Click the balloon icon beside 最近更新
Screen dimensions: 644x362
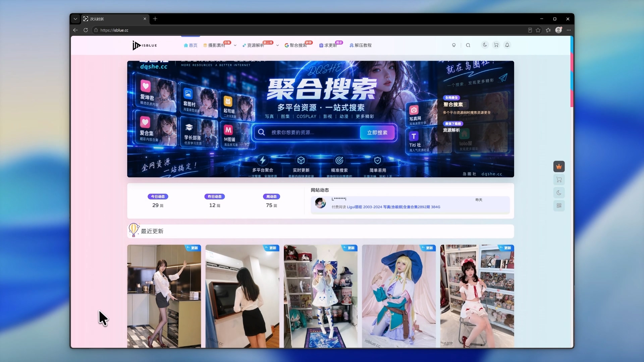coord(133,230)
